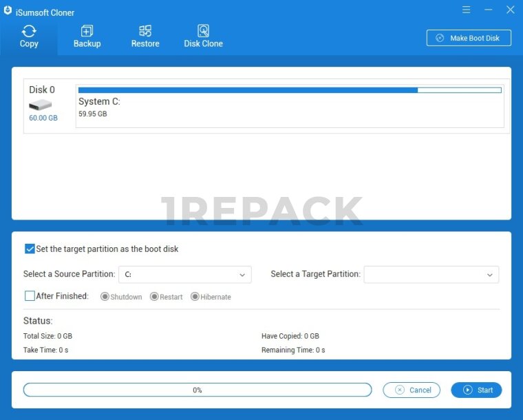Click the Restore icon

click(145, 31)
